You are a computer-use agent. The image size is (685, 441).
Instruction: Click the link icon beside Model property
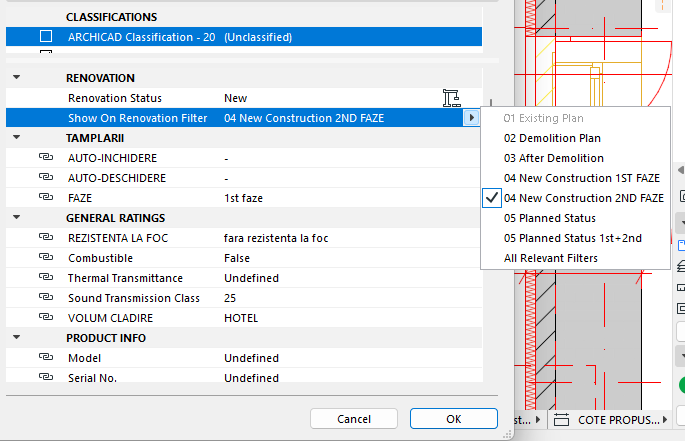pyautogui.click(x=45, y=358)
